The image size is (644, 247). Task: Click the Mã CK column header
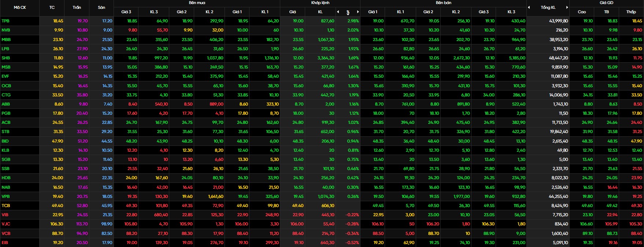click(20, 7)
